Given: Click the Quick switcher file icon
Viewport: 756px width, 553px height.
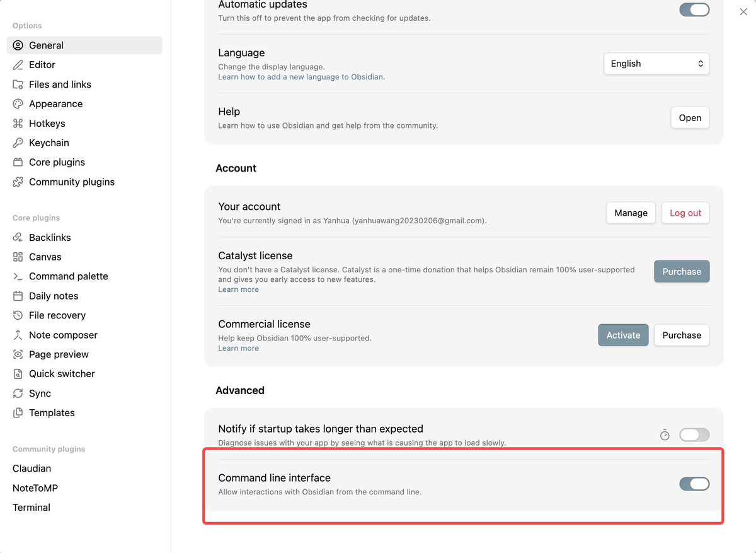Looking at the screenshot, I should tap(18, 374).
